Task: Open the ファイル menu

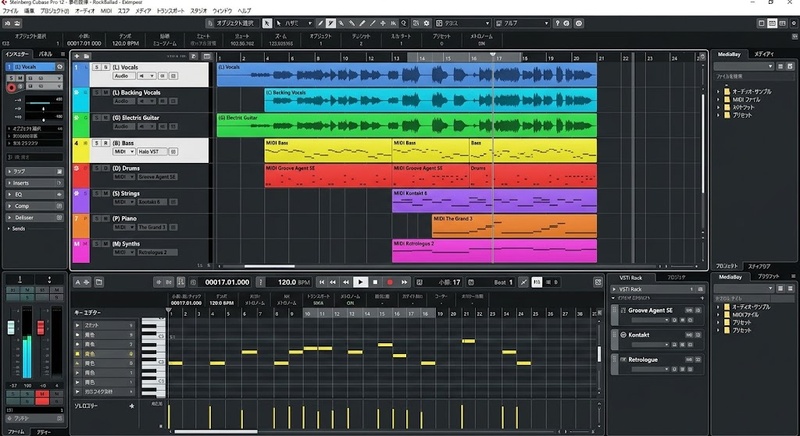Action: 11,11
